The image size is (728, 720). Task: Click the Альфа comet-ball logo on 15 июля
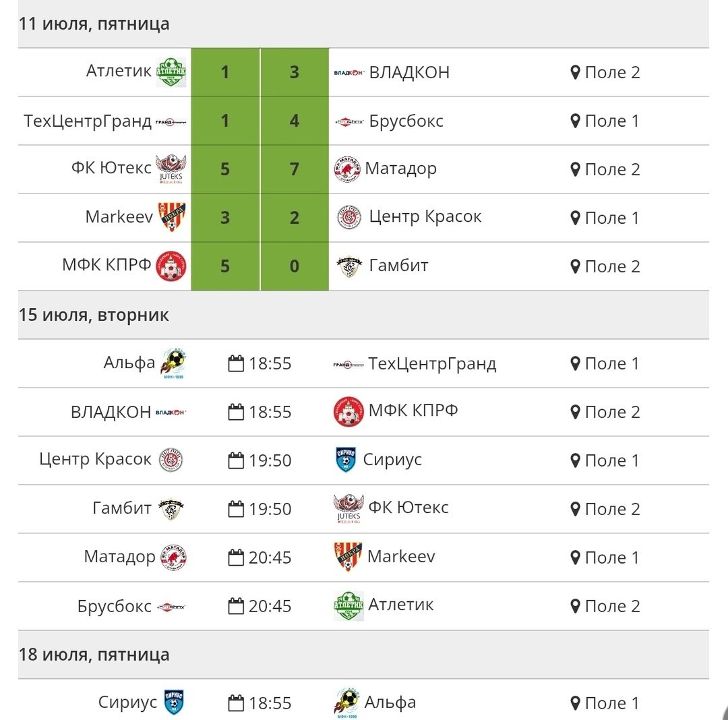[173, 363]
